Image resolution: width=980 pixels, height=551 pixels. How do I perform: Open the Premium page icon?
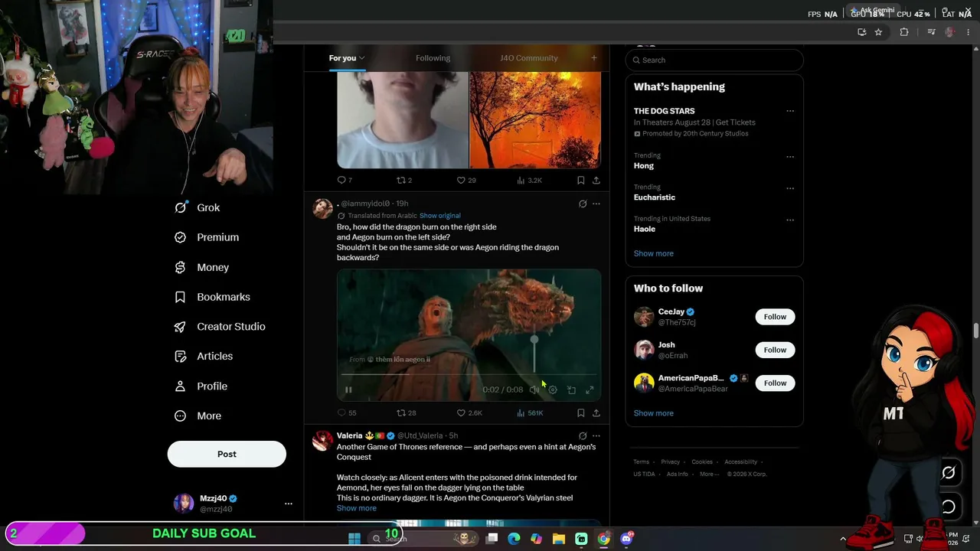(x=180, y=237)
